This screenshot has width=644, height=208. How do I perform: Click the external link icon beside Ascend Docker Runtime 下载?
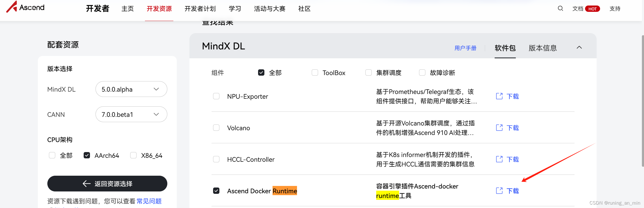click(499, 191)
